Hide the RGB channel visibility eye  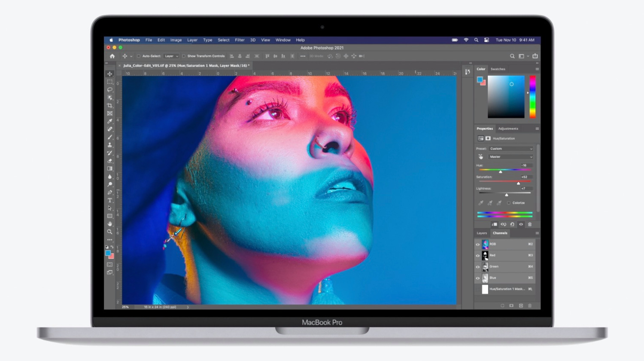477,245
